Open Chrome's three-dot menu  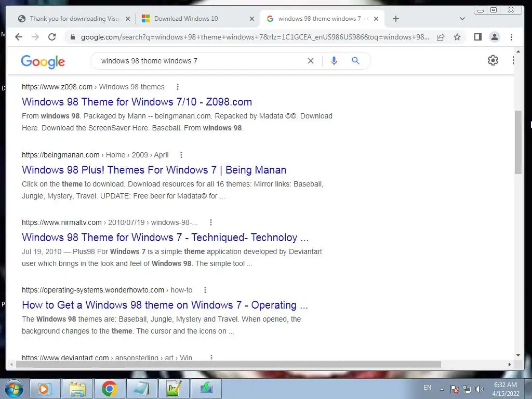tap(511, 37)
